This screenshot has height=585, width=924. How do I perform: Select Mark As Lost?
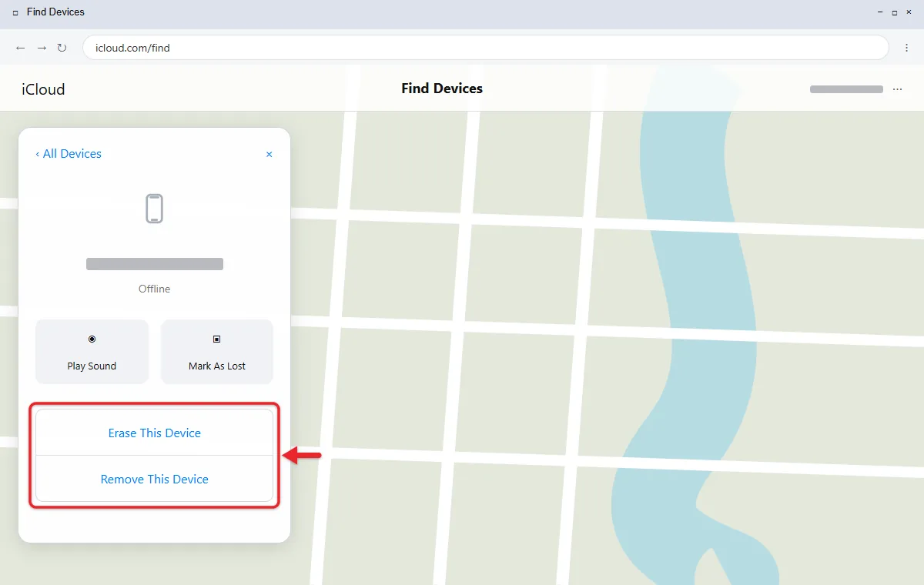[217, 352]
